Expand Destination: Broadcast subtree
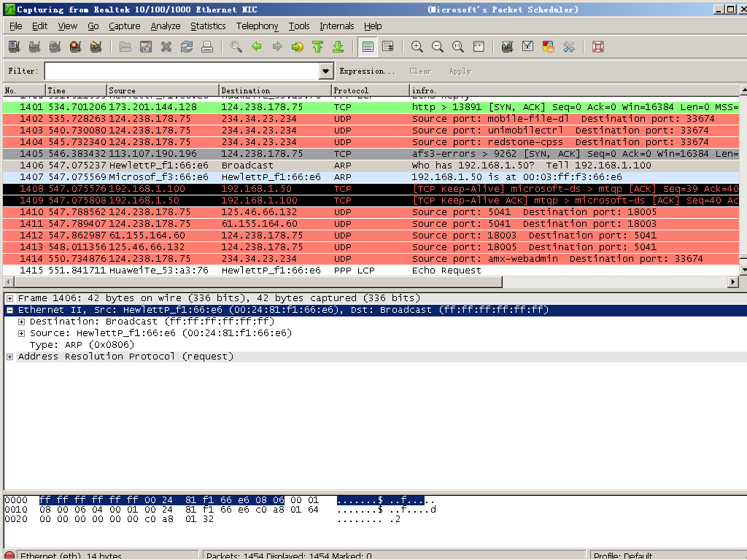Viewport: 747px width, 560px height. (21, 322)
